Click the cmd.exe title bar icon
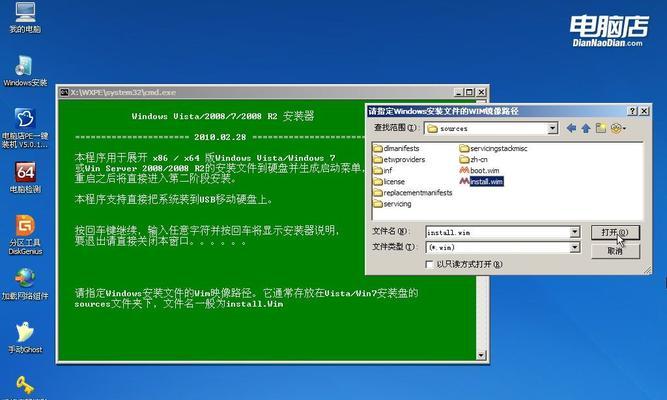This screenshot has height=400, width=667. click(x=64, y=92)
